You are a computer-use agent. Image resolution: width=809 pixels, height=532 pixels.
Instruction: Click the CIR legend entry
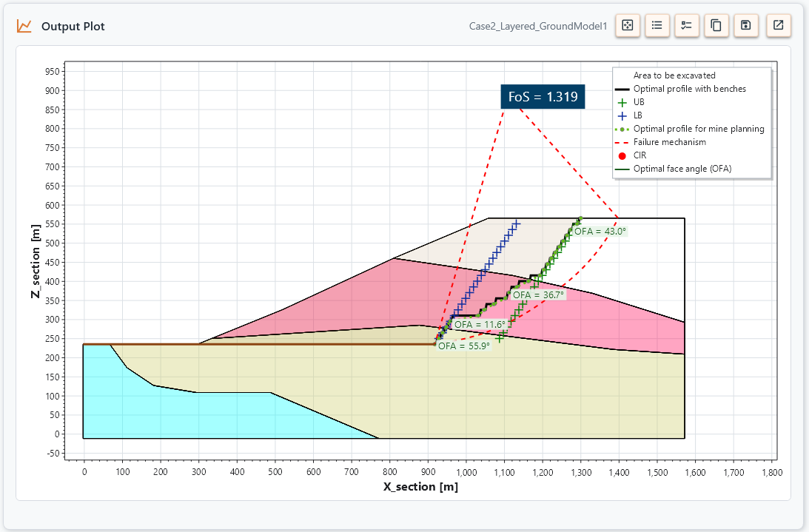click(640, 155)
